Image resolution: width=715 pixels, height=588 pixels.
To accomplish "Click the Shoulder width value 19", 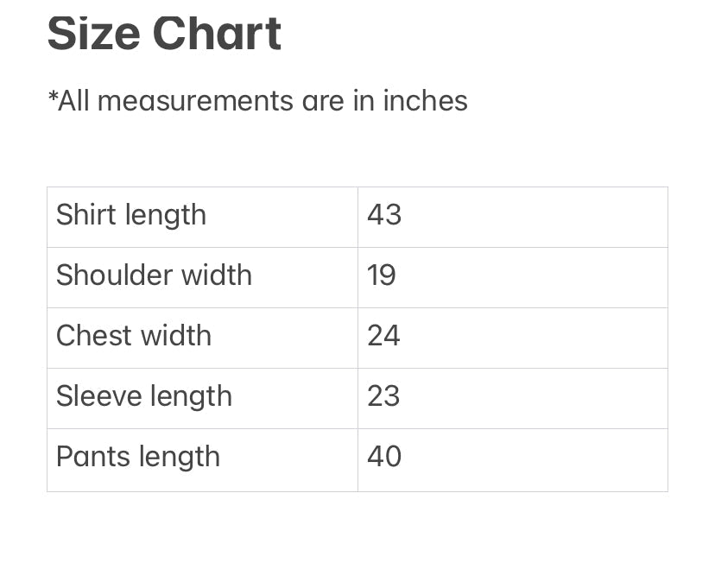I will [x=382, y=275].
